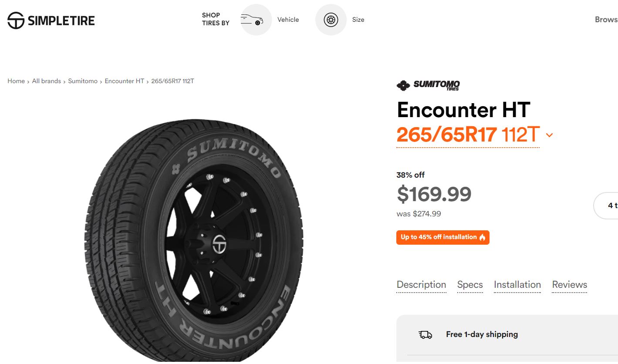Click the vehicle car icon

click(x=256, y=20)
